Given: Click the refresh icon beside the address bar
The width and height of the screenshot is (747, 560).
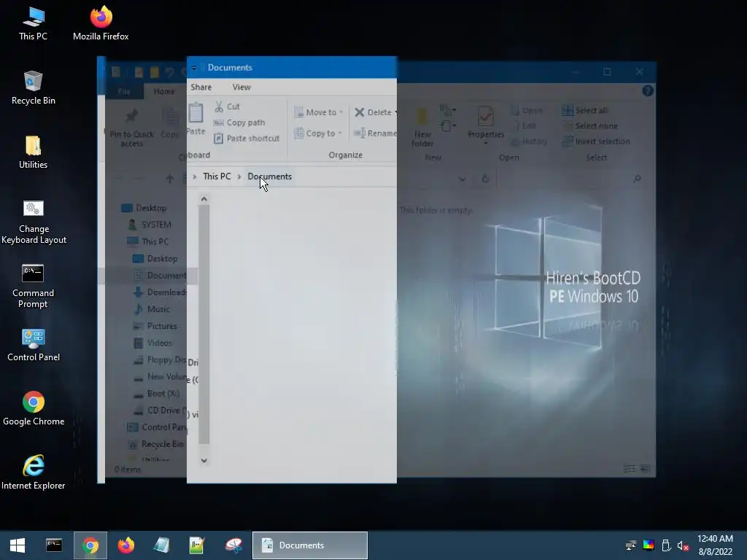Looking at the screenshot, I should coord(485,179).
